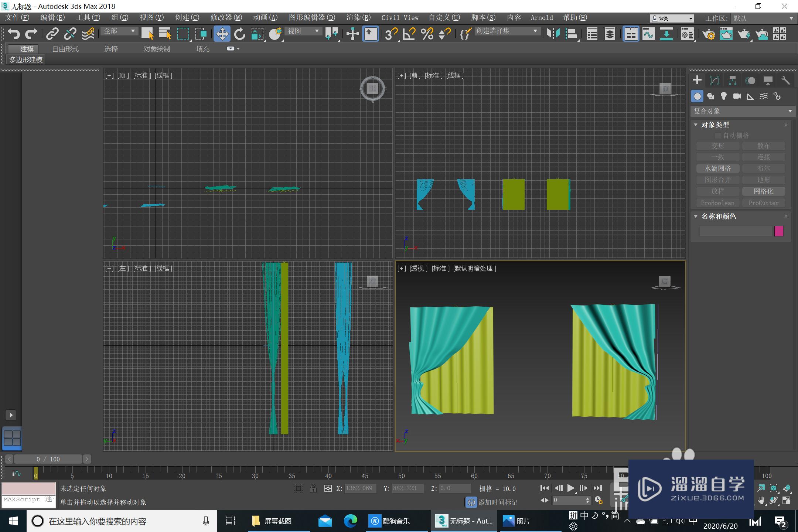The image size is (798, 532).
Task: Click the Play Animation button
Action: pyautogui.click(x=571, y=488)
